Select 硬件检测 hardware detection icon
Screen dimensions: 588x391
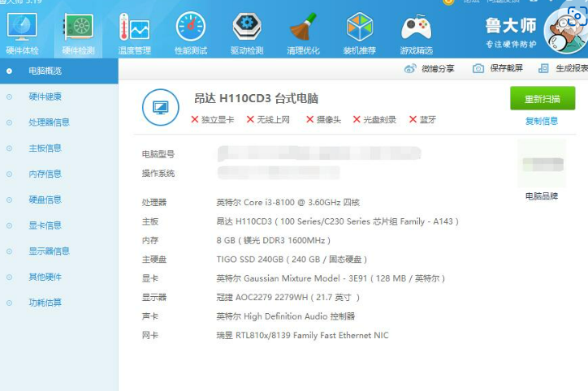pos(78,31)
